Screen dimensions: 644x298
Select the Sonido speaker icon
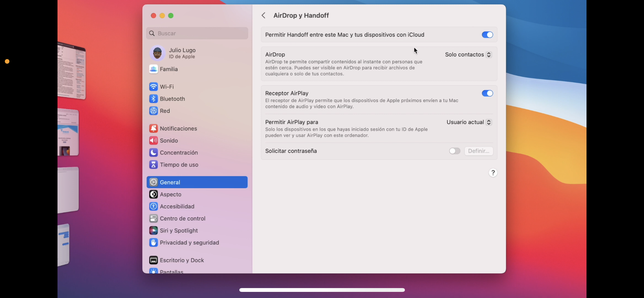tap(153, 141)
